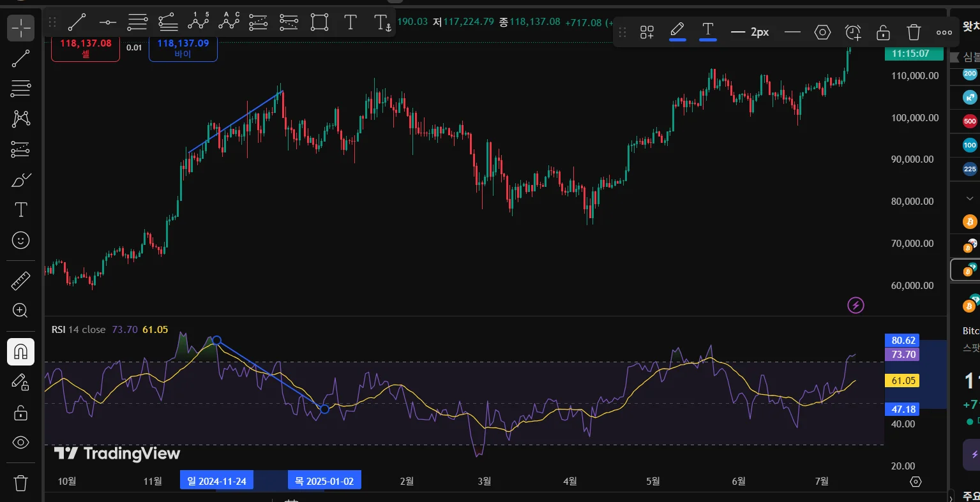The height and width of the screenshot is (502, 980).
Task: Select the brush drawing tool
Action: [20, 181]
